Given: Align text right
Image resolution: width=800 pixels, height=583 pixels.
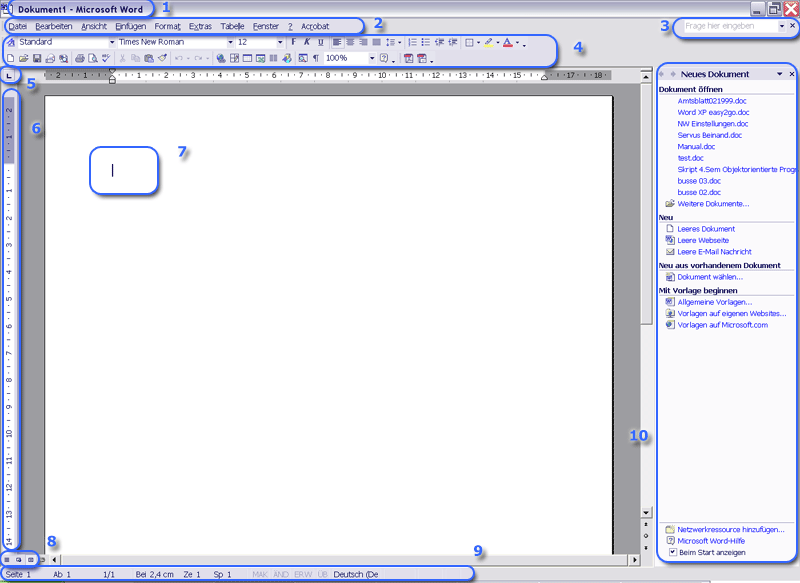Looking at the screenshot, I should point(363,42).
